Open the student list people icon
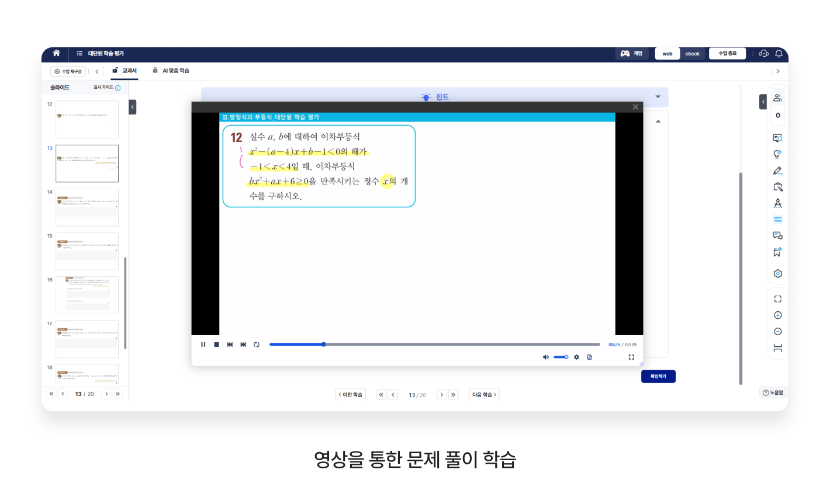This screenshot has width=830, height=504. 777,98
